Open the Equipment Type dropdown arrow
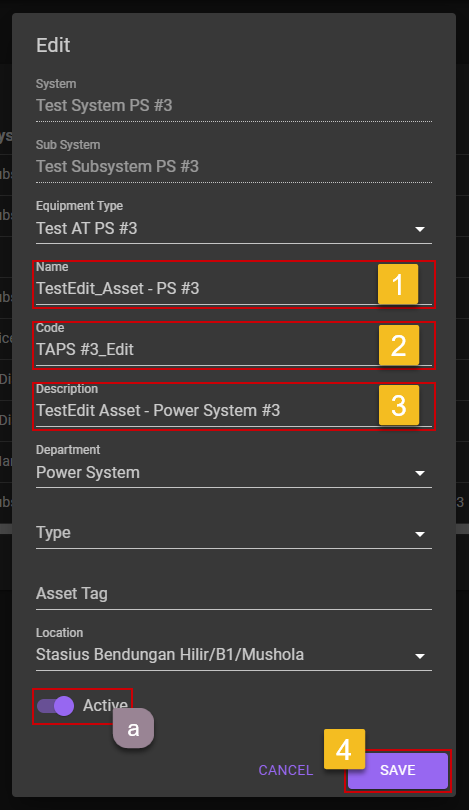The image size is (469, 810). pyautogui.click(x=420, y=229)
